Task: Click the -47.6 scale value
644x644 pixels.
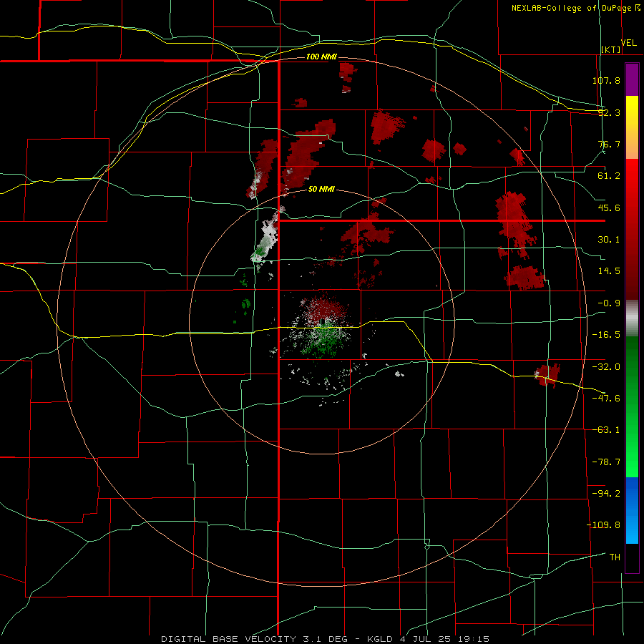Action: (x=606, y=399)
